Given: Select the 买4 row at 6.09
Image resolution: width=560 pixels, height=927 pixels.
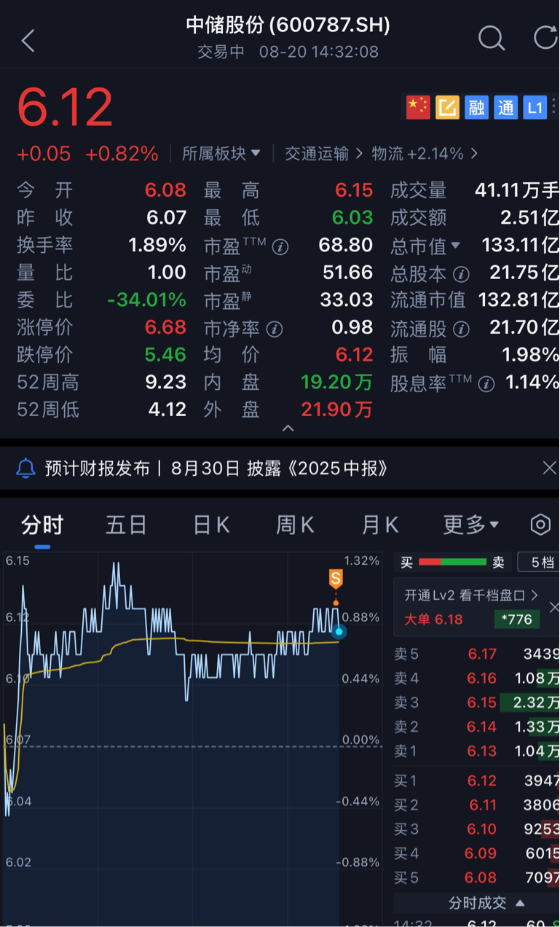Looking at the screenshot, I should [x=476, y=853].
